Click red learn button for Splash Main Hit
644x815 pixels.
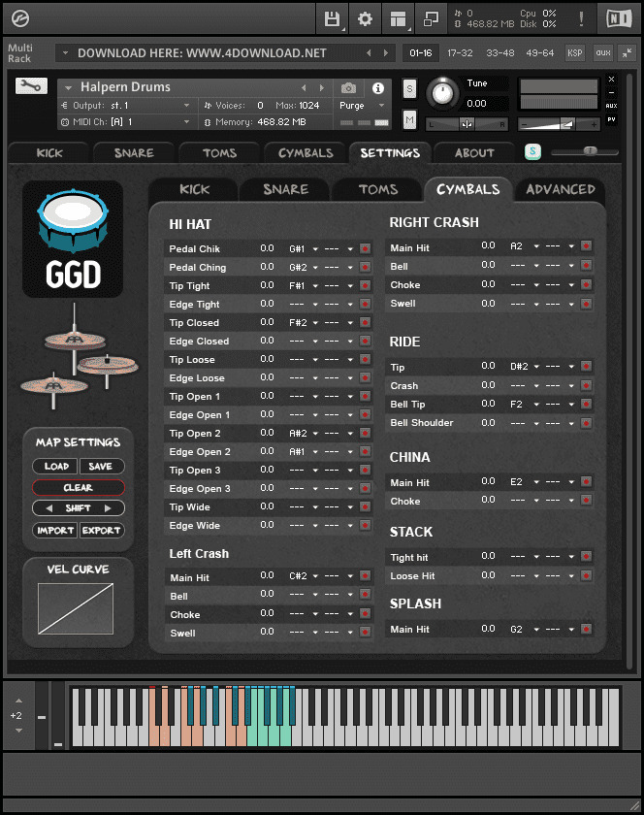pyautogui.click(x=586, y=629)
